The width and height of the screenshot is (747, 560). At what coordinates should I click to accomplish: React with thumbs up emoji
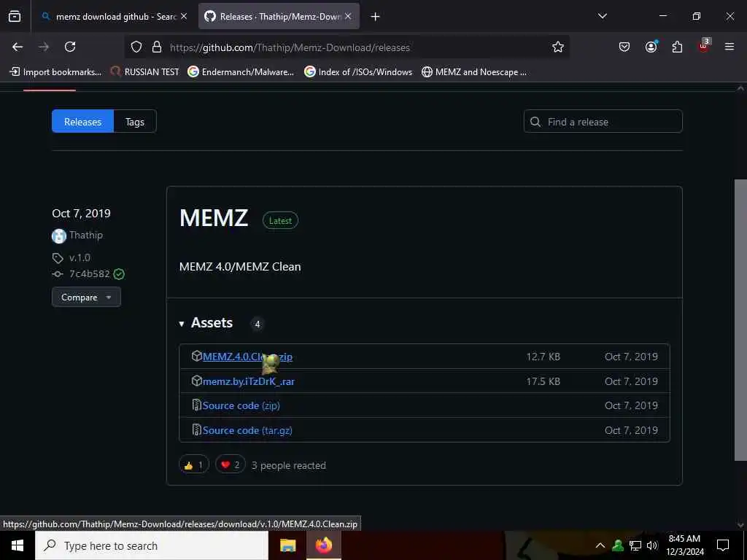pyautogui.click(x=194, y=464)
